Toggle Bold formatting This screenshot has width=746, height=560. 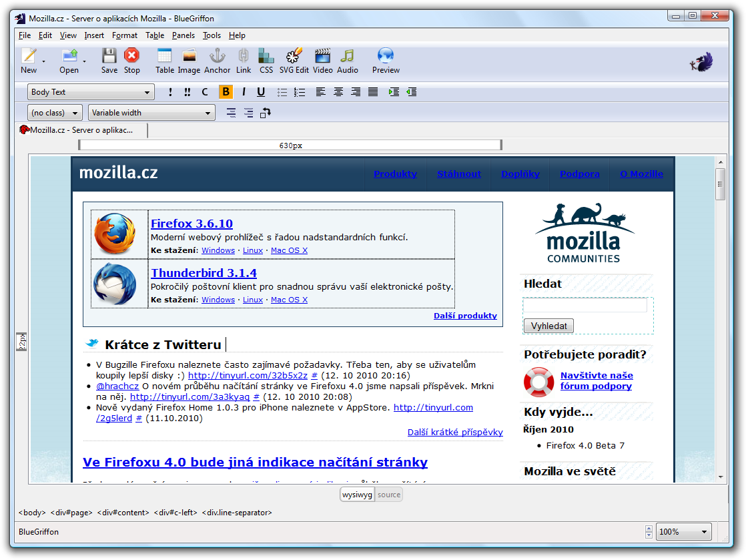click(226, 92)
